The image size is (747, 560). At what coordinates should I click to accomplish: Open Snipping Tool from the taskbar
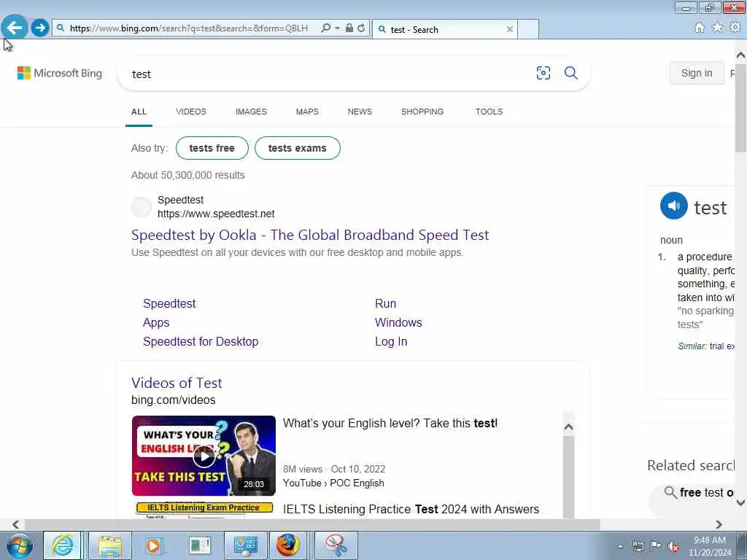click(336, 545)
